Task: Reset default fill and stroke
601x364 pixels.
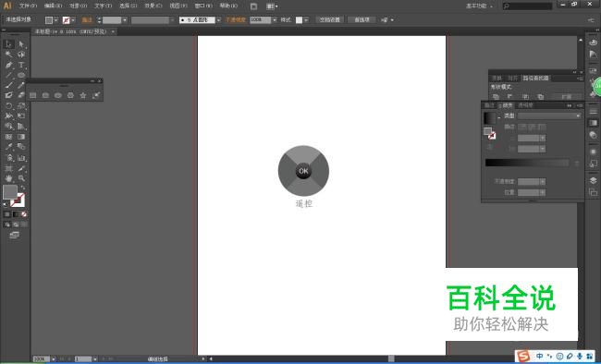Action: (5, 204)
